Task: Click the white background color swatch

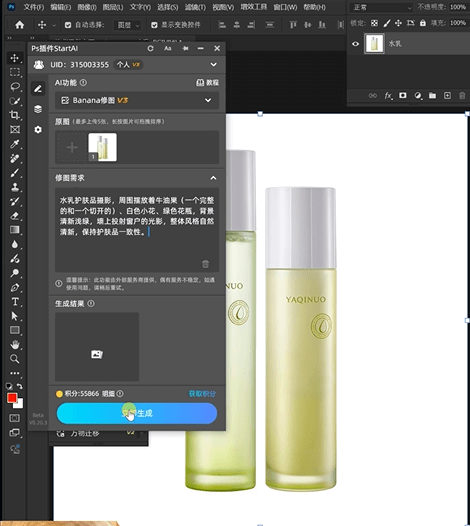Action: pyautogui.click(x=19, y=404)
